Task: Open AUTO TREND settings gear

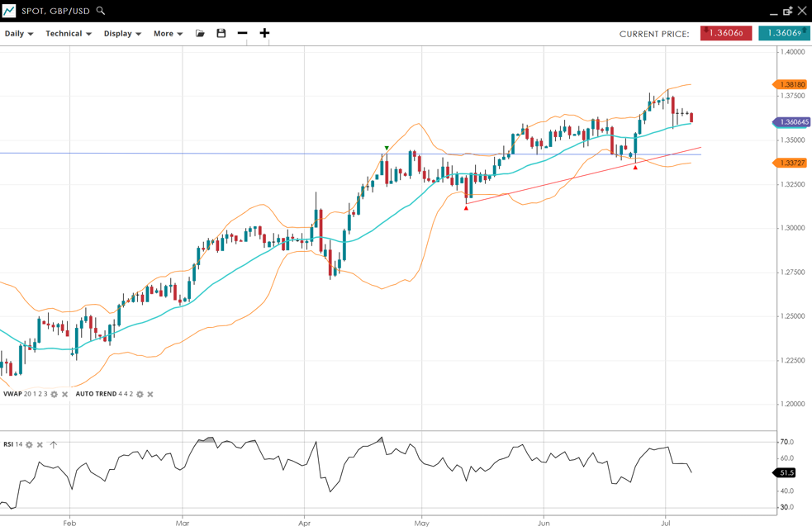Action: 140,395
